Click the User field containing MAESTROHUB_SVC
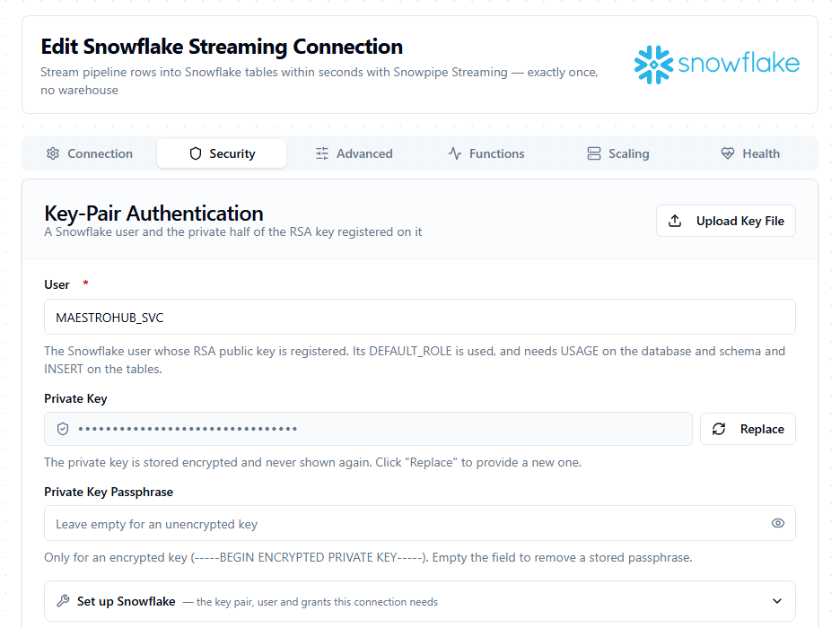840x628 pixels. 419,317
